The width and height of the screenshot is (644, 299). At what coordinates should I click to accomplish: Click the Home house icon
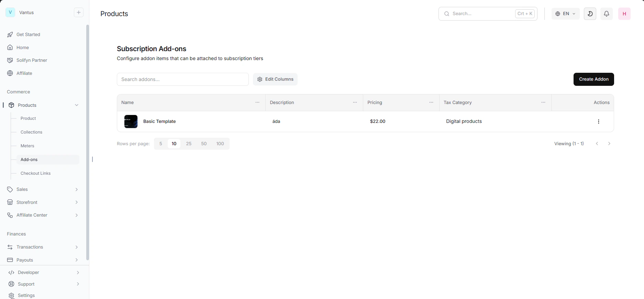pos(10,47)
